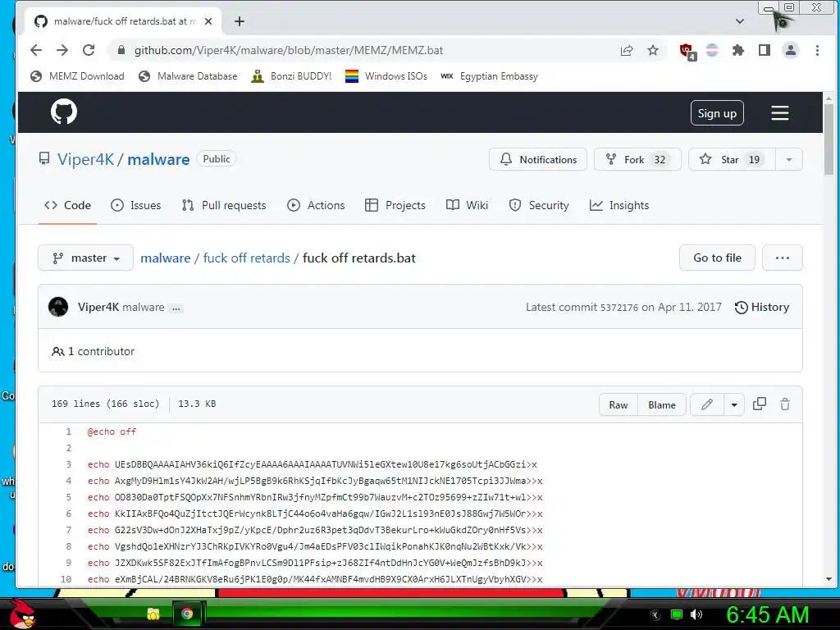Edit the file with the pencil icon
This screenshot has width=840, height=630.
[707, 404]
